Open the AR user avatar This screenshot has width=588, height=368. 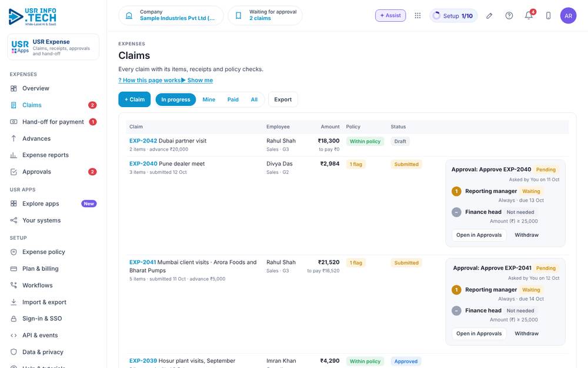tap(568, 16)
